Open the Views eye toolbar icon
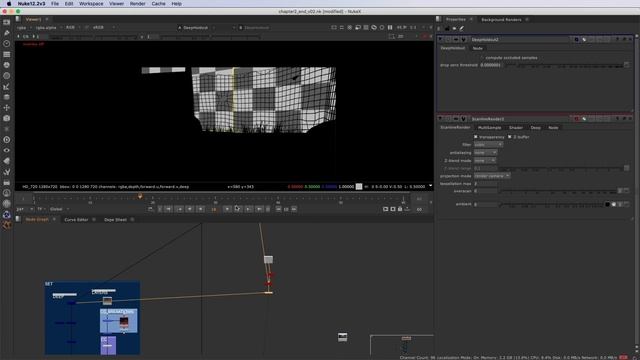The width and height of the screenshot is (640, 360). (7, 150)
